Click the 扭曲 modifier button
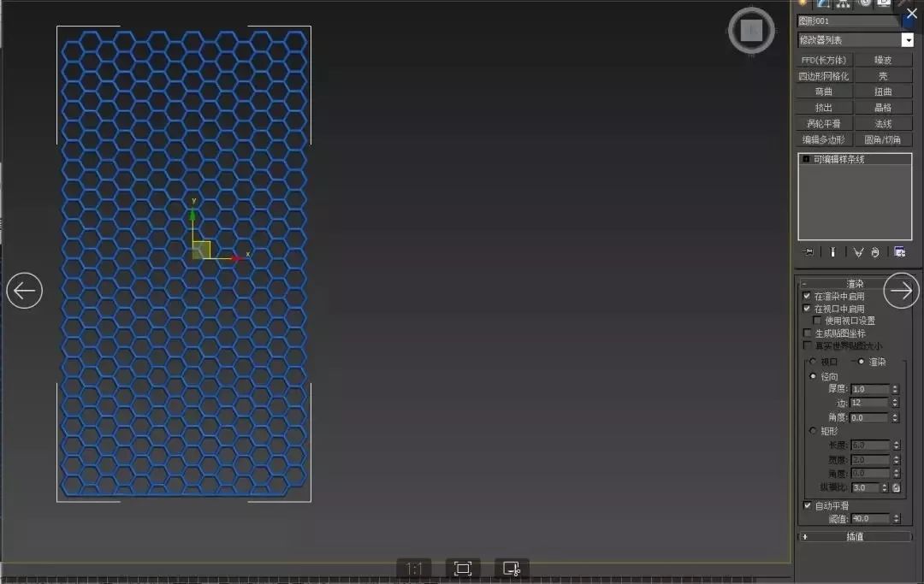The width and height of the screenshot is (924, 584). pyautogui.click(x=883, y=91)
